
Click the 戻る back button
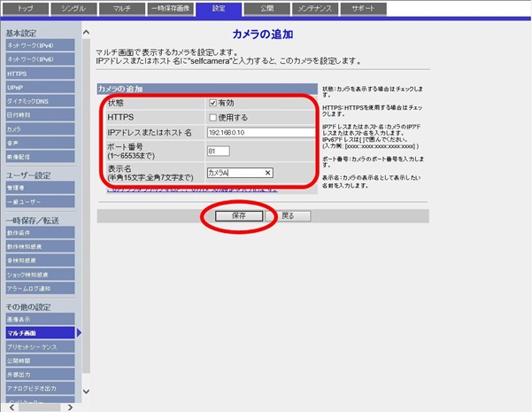click(x=288, y=216)
